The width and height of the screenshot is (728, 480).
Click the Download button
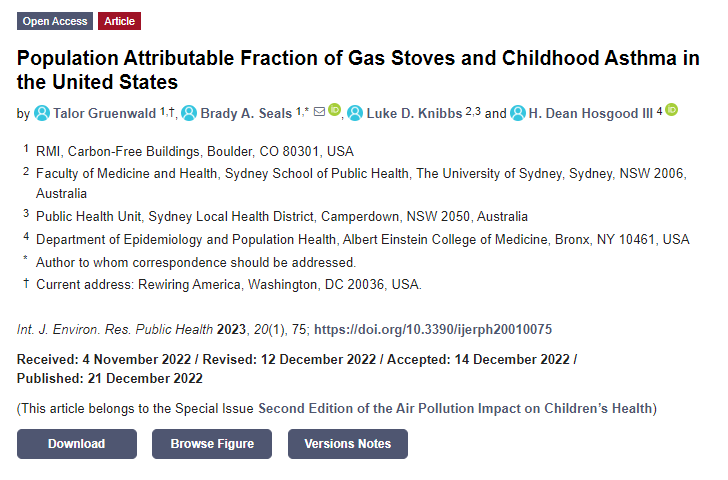(x=77, y=444)
